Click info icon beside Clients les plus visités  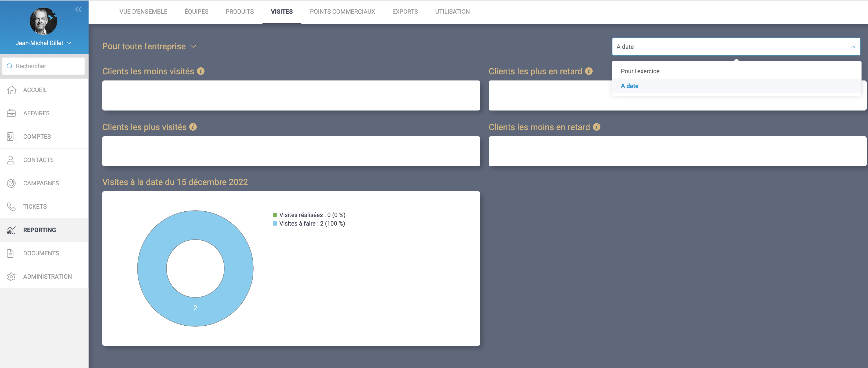tap(193, 127)
